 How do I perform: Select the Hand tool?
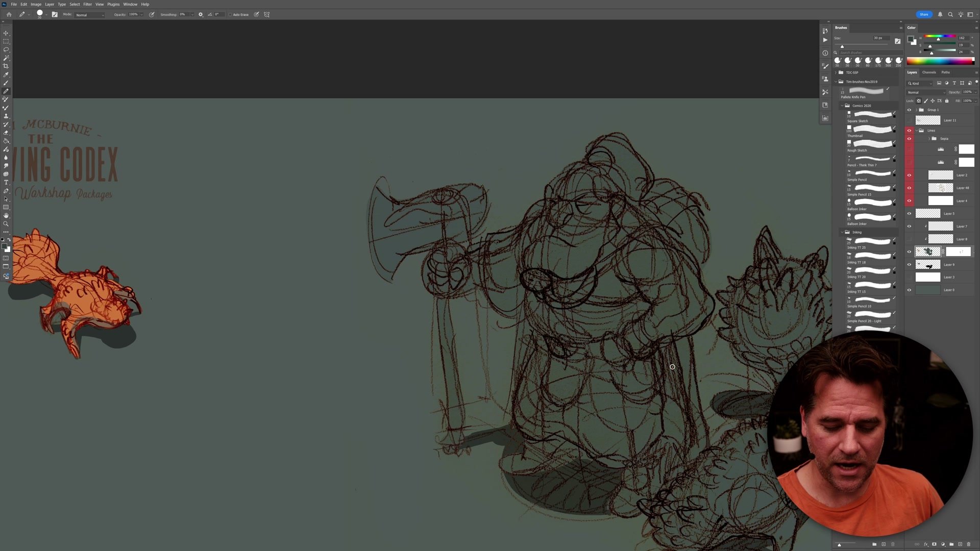[x=6, y=215]
